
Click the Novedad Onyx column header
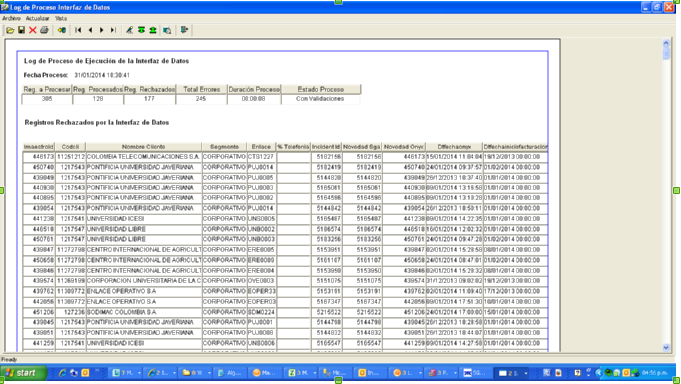(x=404, y=147)
